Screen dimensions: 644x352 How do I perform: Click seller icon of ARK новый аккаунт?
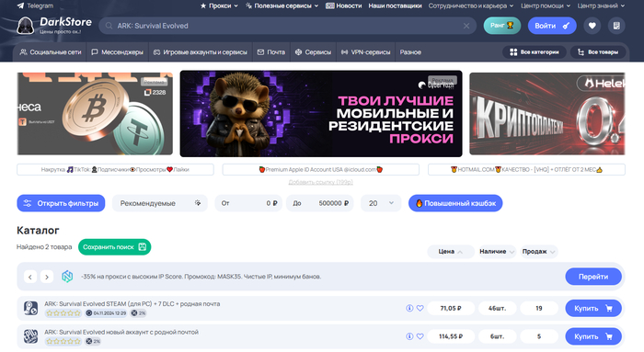tap(30, 336)
